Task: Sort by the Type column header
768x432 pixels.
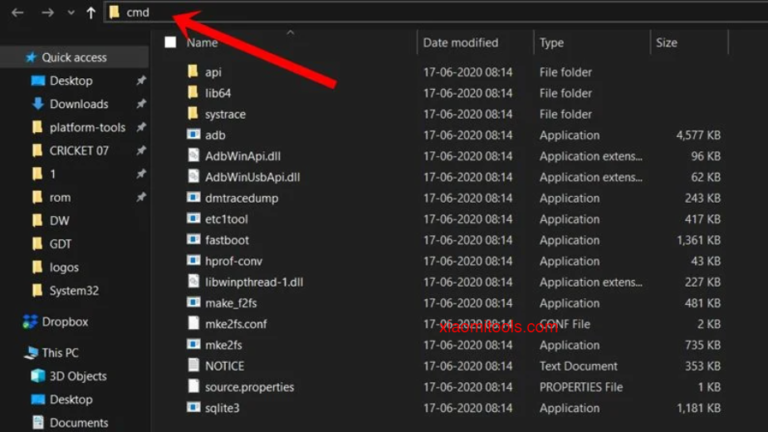Action: (x=551, y=43)
